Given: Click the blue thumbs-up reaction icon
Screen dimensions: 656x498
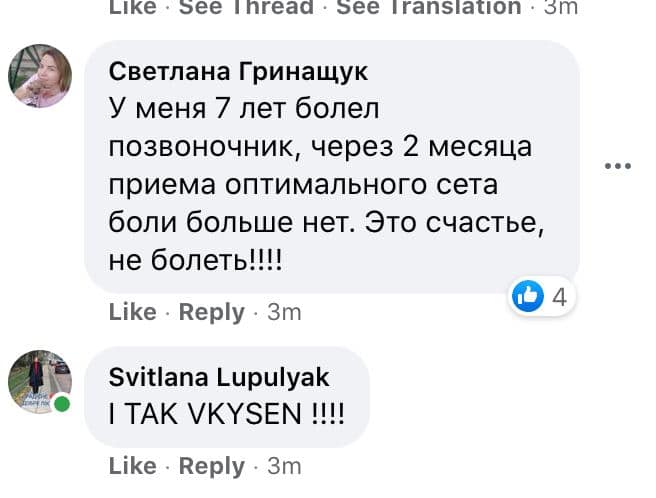Looking at the screenshot, I should [x=527, y=295].
